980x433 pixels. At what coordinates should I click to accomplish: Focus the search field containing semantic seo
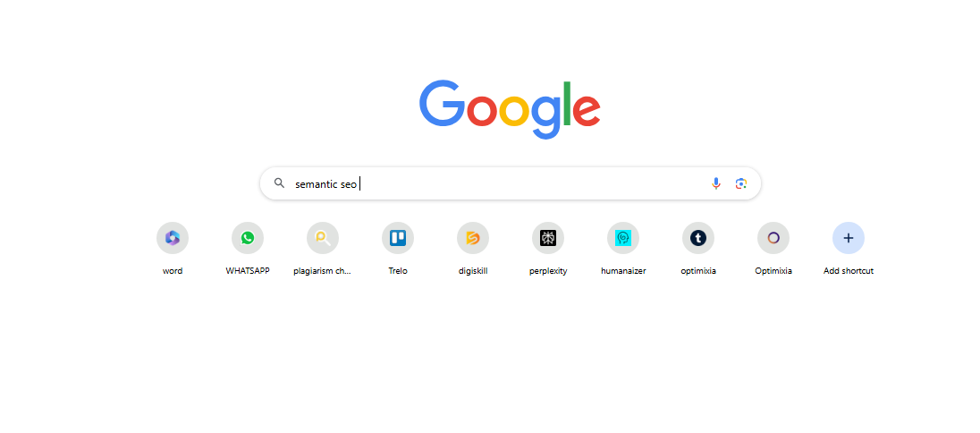coord(510,183)
